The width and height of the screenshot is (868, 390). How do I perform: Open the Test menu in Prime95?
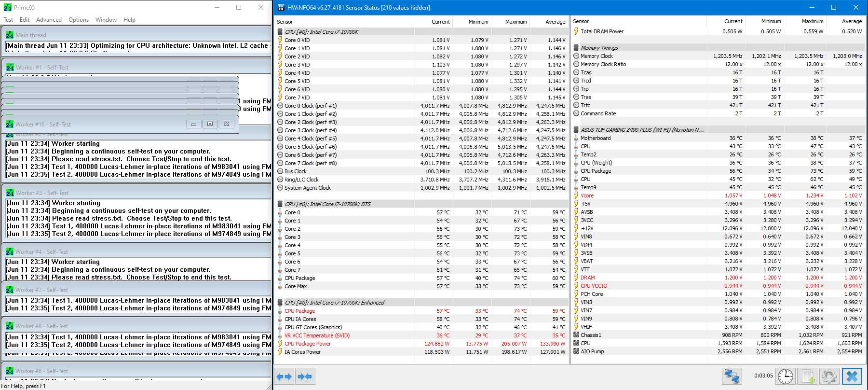pyautogui.click(x=8, y=20)
